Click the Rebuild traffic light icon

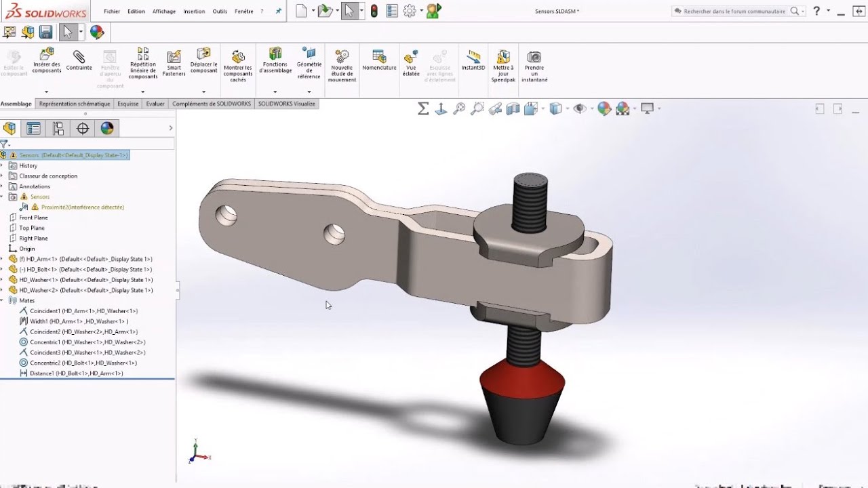(374, 11)
